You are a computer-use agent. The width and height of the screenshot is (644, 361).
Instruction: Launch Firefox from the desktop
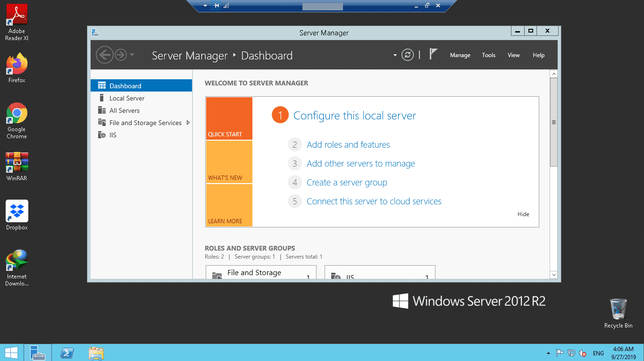coord(17,68)
